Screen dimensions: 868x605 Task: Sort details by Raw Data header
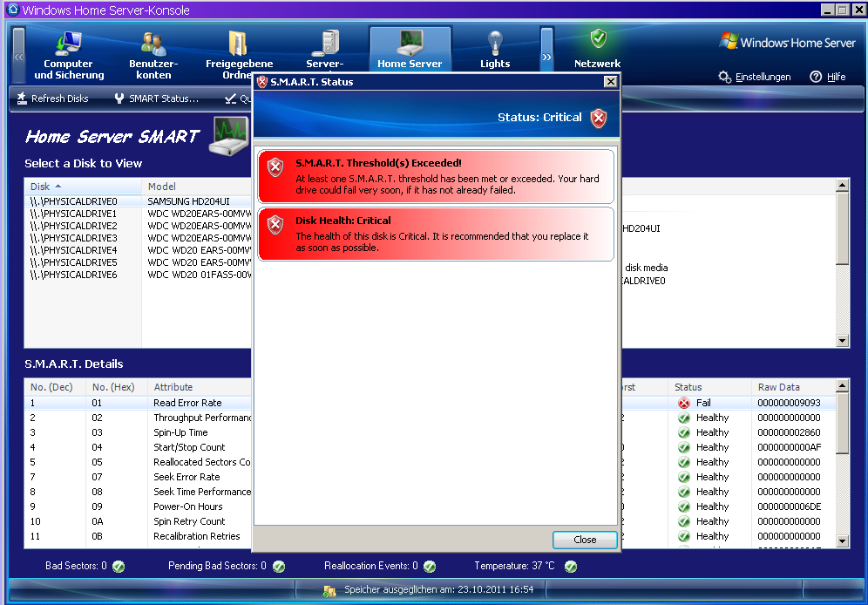click(793, 387)
